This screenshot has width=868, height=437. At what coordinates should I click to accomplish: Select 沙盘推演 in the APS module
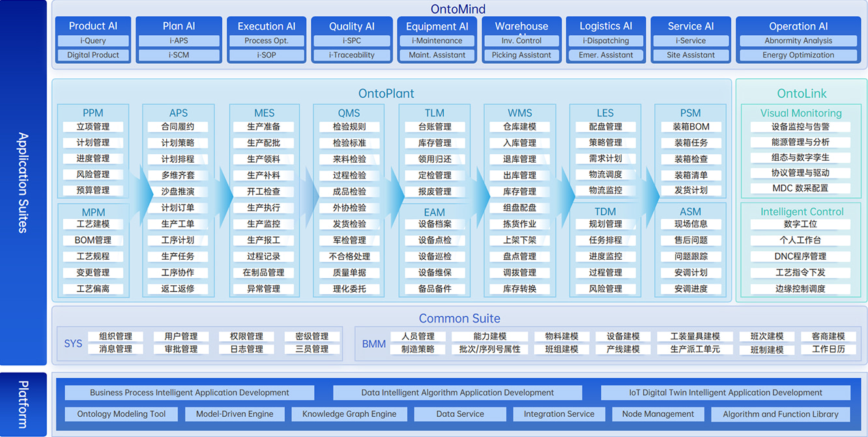click(178, 191)
